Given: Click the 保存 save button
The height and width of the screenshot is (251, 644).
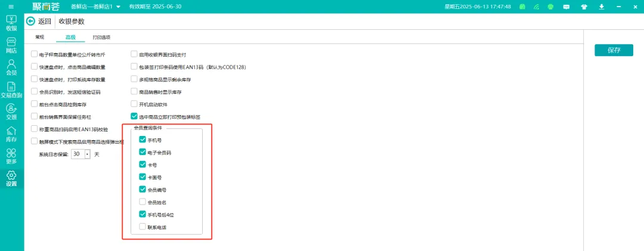Looking at the screenshot, I should pos(614,51).
